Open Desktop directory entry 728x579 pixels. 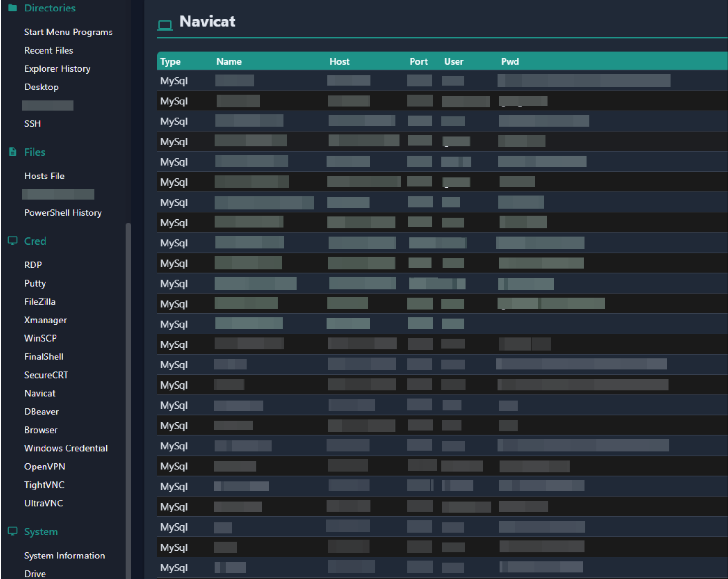[42, 87]
